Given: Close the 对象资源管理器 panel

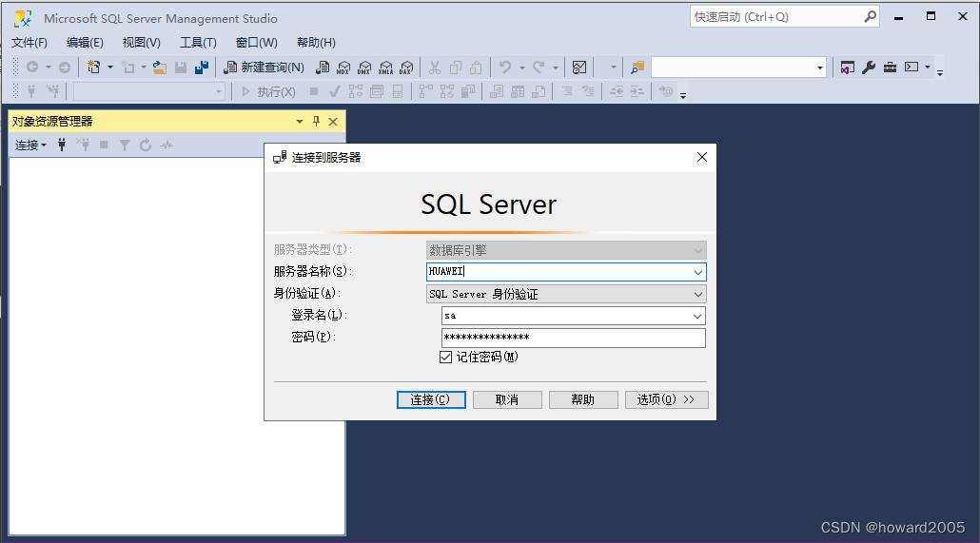Looking at the screenshot, I should 333,121.
